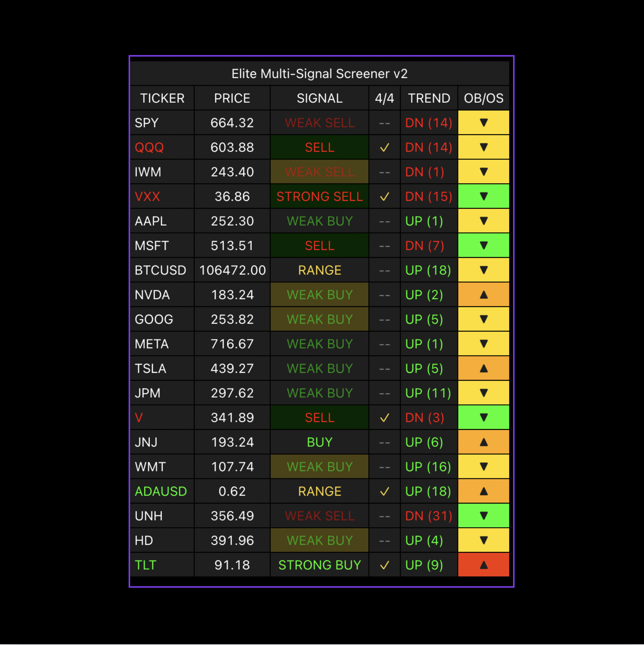Click the STRONG SELL signal for VXX

[x=319, y=196]
